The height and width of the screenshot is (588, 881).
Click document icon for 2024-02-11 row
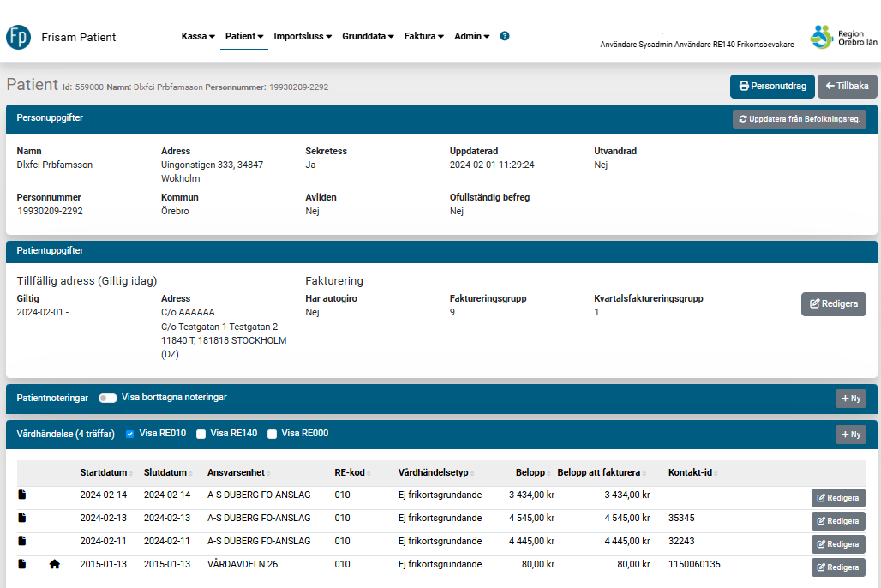(x=22, y=541)
